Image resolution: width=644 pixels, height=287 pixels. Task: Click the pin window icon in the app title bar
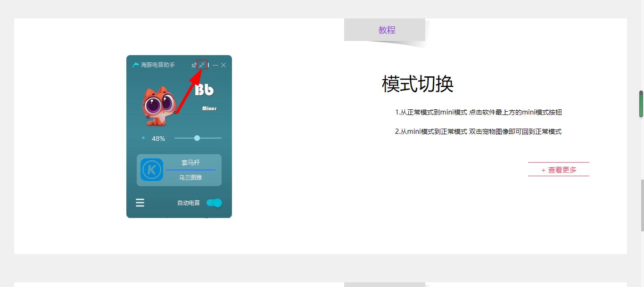194,65
